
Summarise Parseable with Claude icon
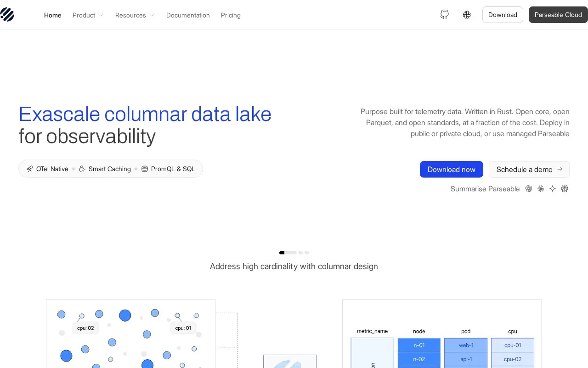coord(541,189)
